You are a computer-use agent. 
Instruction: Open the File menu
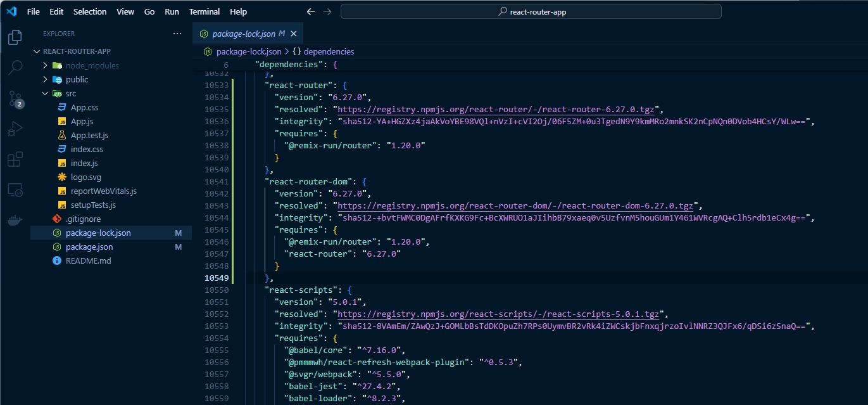tap(34, 11)
